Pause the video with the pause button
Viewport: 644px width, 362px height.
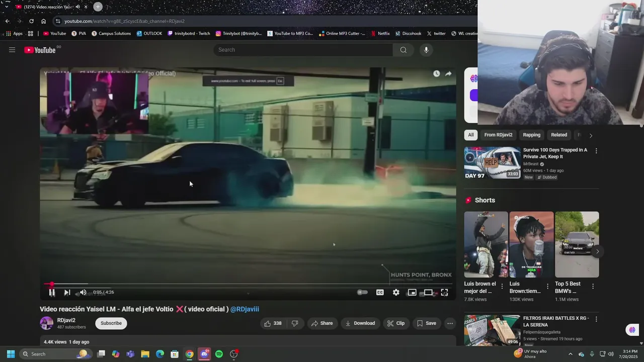click(x=52, y=292)
